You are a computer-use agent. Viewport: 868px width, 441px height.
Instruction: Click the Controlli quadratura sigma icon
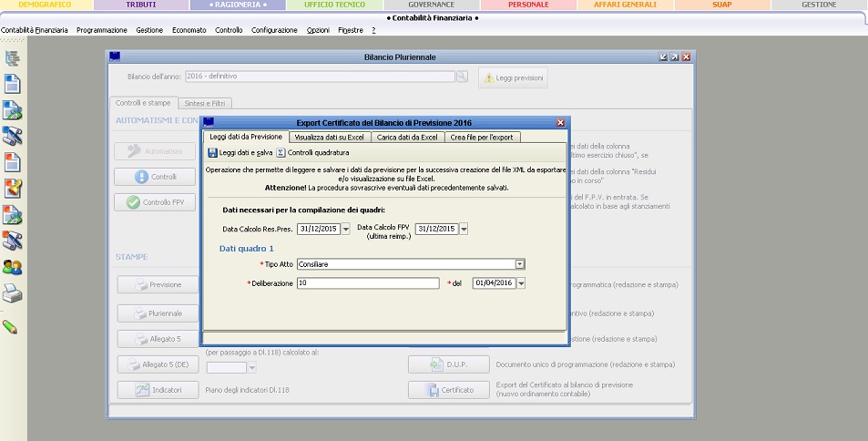pos(281,153)
